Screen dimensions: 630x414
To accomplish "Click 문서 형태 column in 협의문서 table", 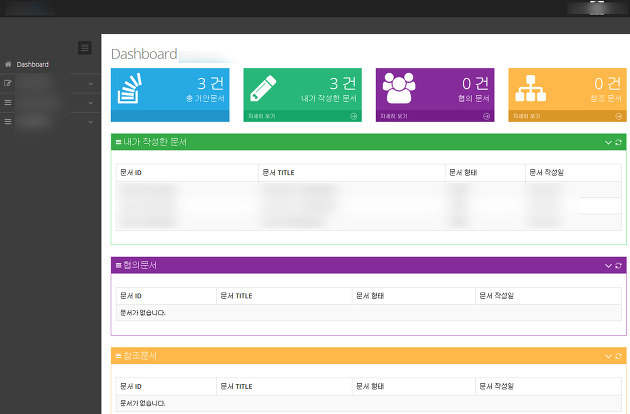I will tap(414, 296).
